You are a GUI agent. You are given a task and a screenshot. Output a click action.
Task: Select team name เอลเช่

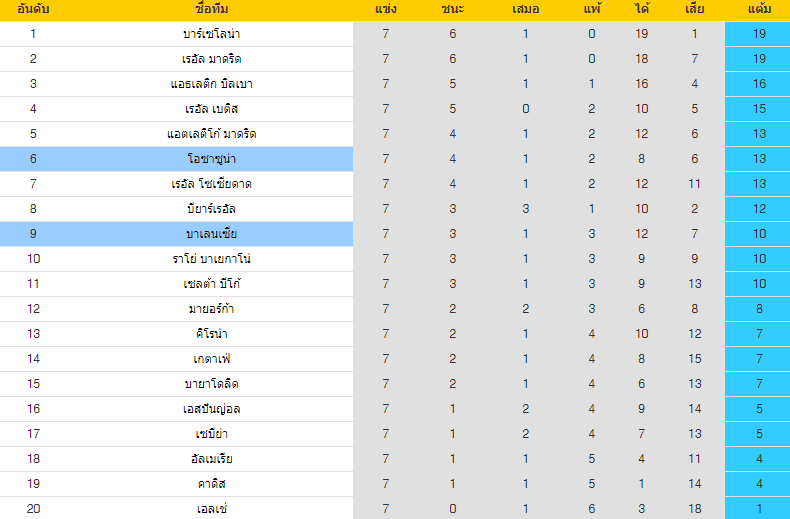tap(212, 508)
